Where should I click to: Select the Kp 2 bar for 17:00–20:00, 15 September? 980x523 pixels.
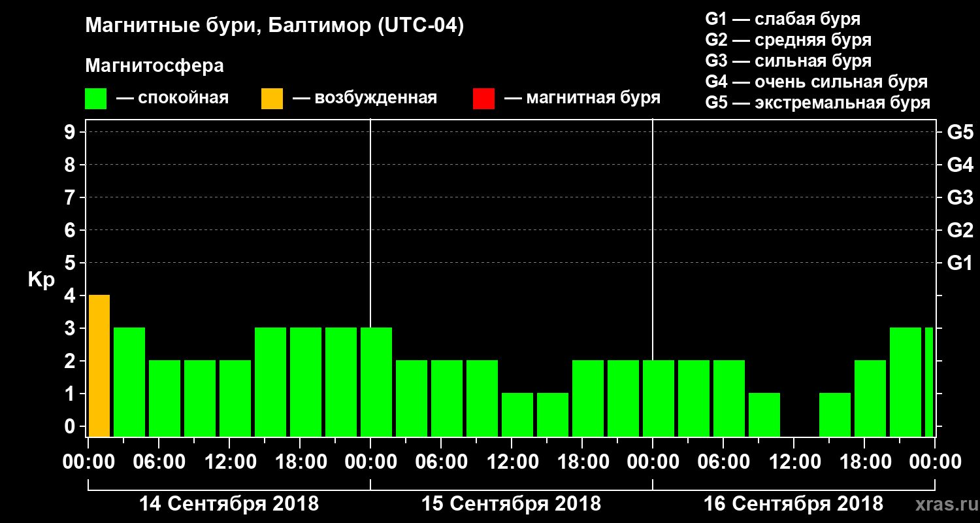pyautogui.click(x=588, y=399)
